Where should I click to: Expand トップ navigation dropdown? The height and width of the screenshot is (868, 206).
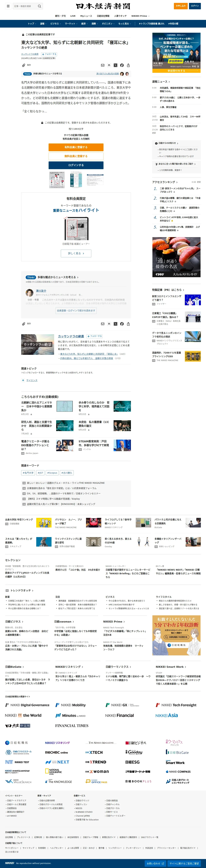[x=32, y=24]
